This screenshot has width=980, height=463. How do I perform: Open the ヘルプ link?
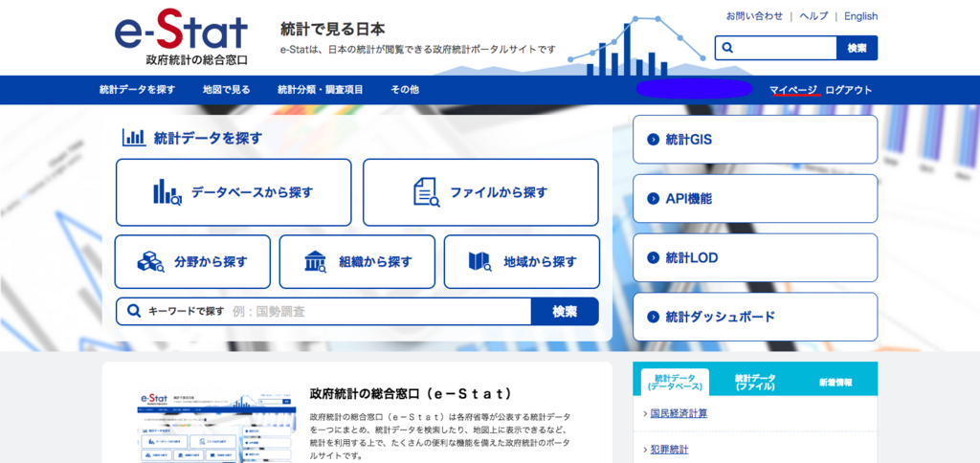tap(813, 16)
